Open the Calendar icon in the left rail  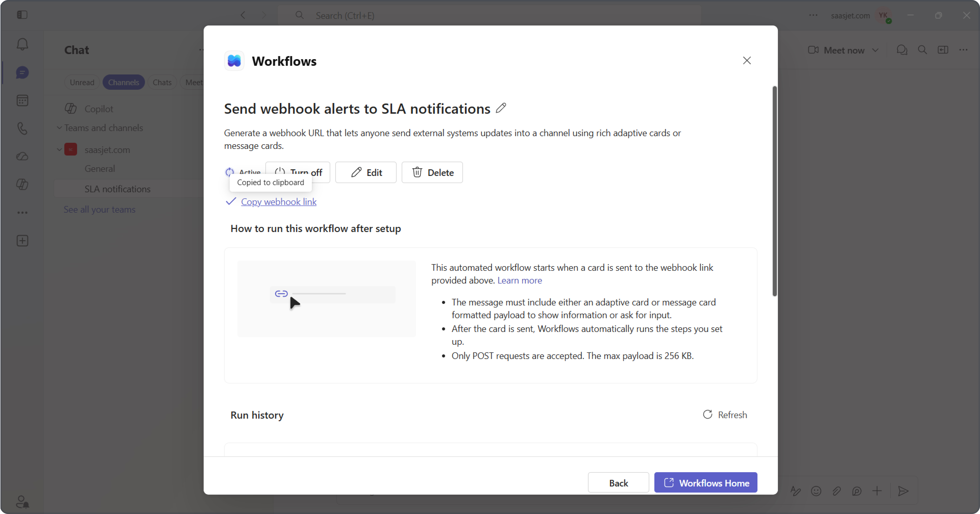click(22, 100)
